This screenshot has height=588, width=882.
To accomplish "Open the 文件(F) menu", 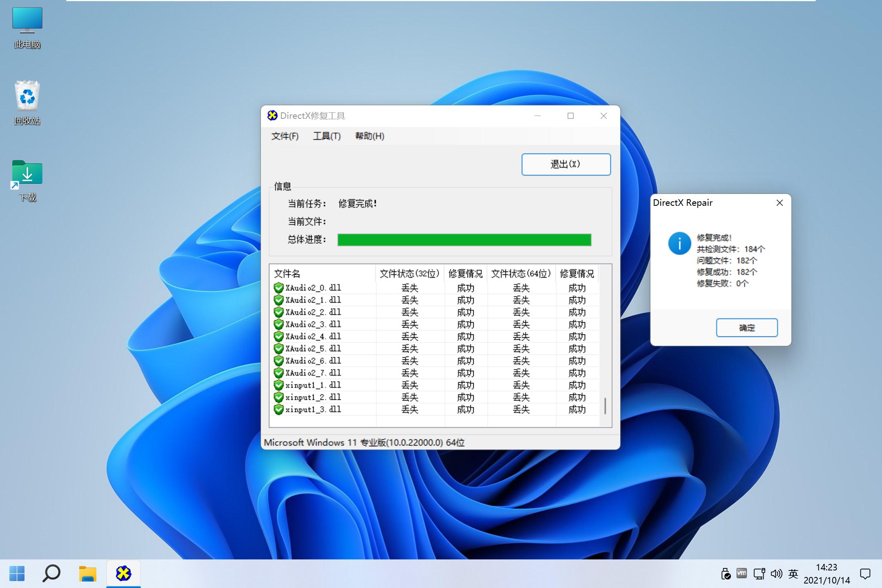I will coord(285,136).
